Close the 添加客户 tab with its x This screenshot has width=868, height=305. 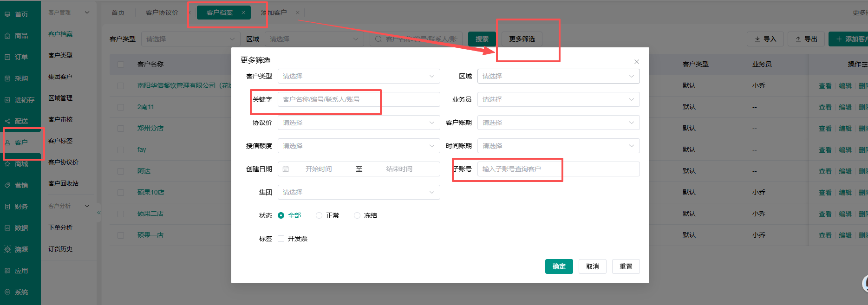click(298, 13)
